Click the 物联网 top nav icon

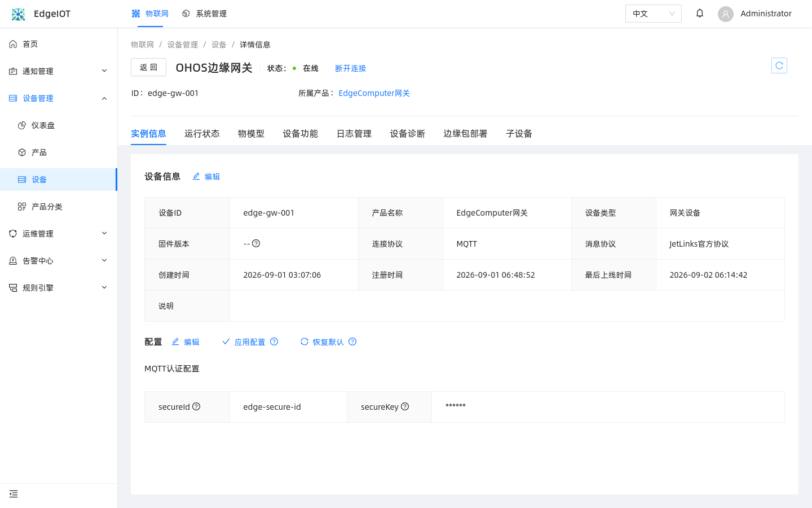coord(136,14)
